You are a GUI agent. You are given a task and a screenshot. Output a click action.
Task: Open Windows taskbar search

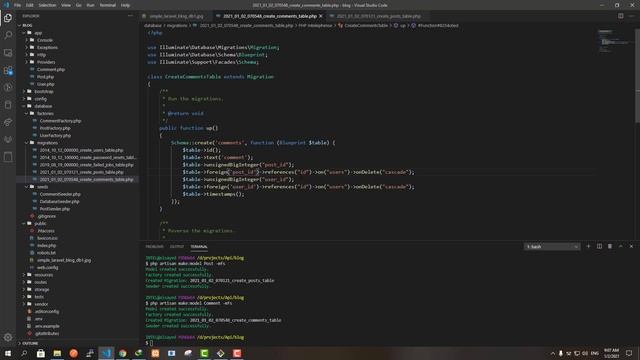coord(24,353)
